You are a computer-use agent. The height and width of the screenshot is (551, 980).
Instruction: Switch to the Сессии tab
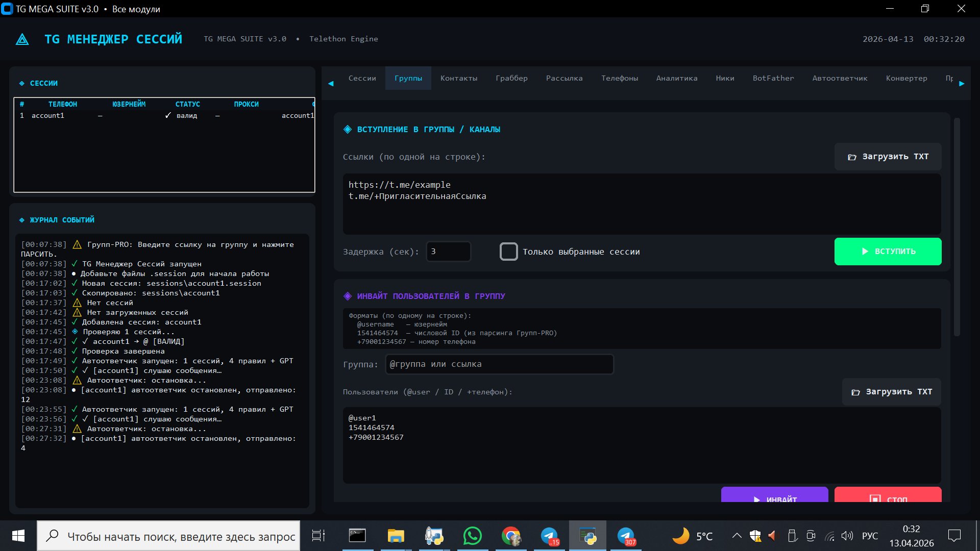(x=362, y=78)
